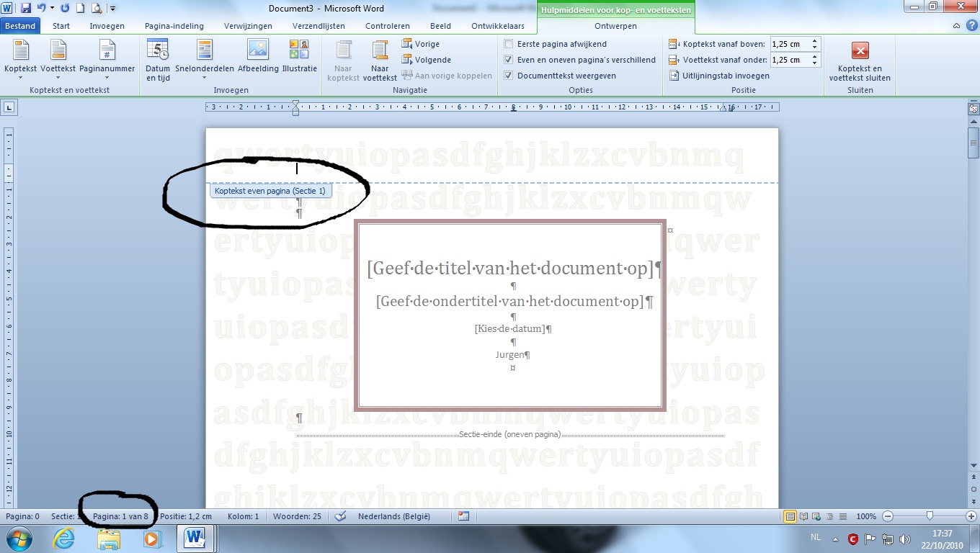The width and height of the screenshot is (980, 553).
Task: Toggle Eerste pagina afwijkend checkbox
Action: [509, 44]
